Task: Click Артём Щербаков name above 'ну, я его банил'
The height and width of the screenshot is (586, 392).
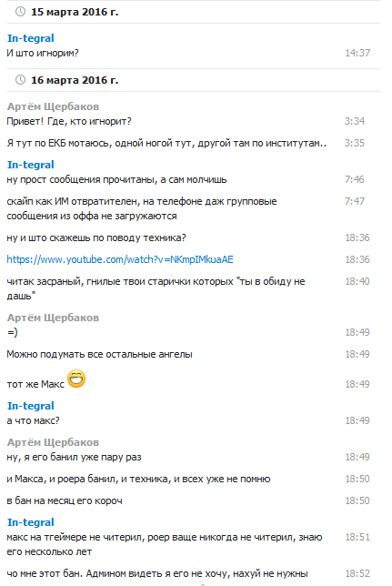Action: coord(53,442)
